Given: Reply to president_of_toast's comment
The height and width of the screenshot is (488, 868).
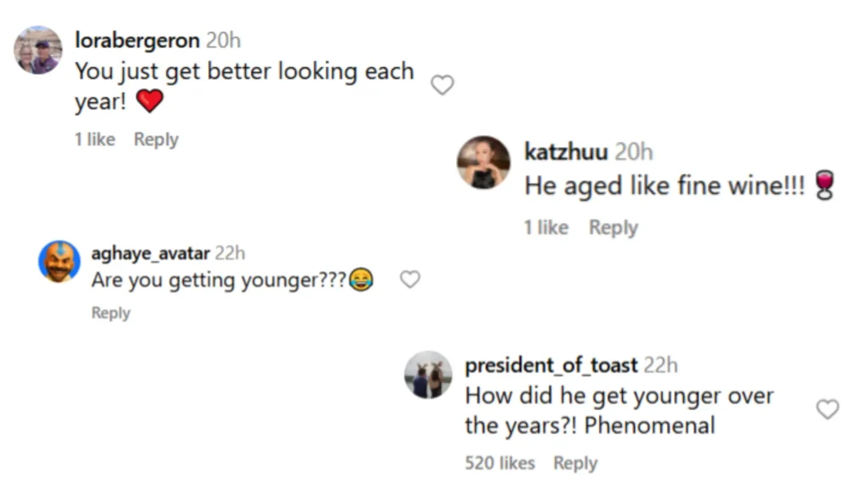Looking at the screenshot, I should [x=576, y=463].
